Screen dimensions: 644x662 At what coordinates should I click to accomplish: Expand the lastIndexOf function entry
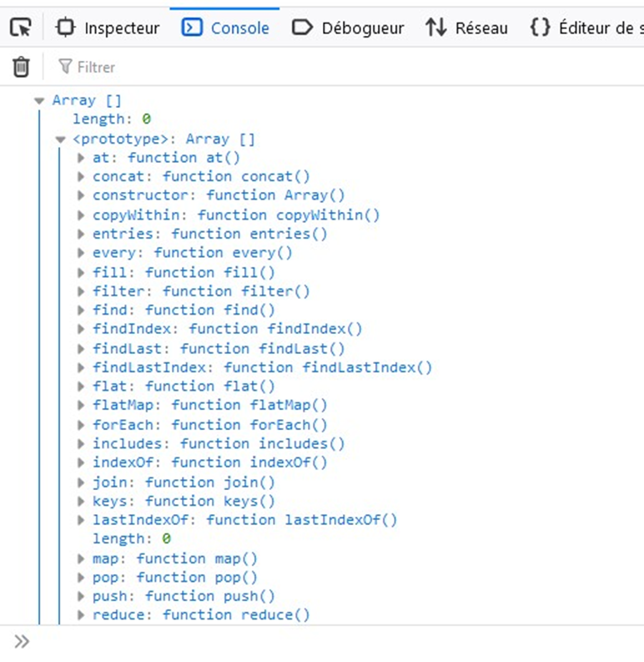click(81, 520)
